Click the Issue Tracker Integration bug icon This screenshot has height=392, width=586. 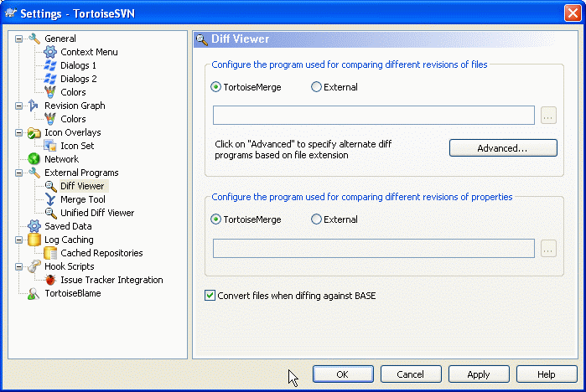50,280
